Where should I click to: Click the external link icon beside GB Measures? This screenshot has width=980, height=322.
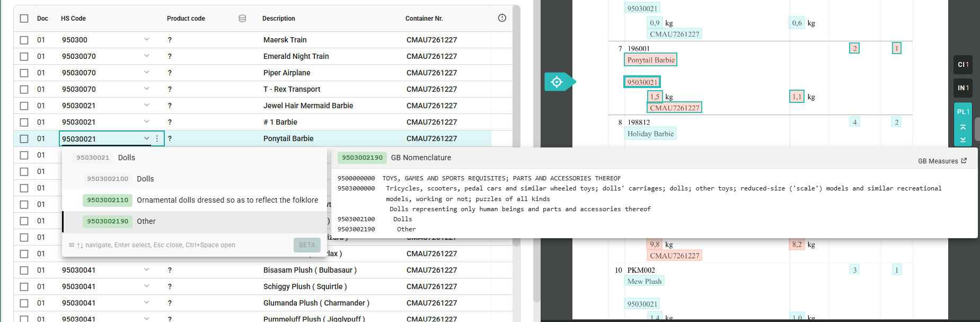pyautogui.click(x=964, y=161)
